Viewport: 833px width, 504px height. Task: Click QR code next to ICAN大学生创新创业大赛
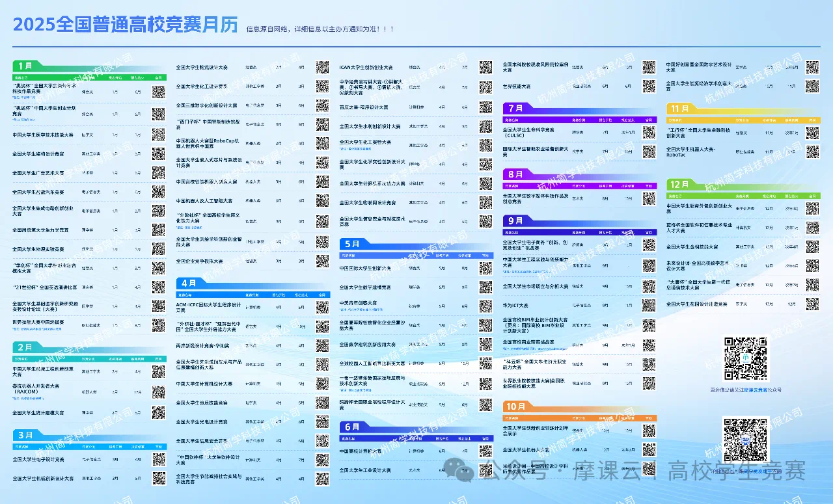(x=485, y=67)
